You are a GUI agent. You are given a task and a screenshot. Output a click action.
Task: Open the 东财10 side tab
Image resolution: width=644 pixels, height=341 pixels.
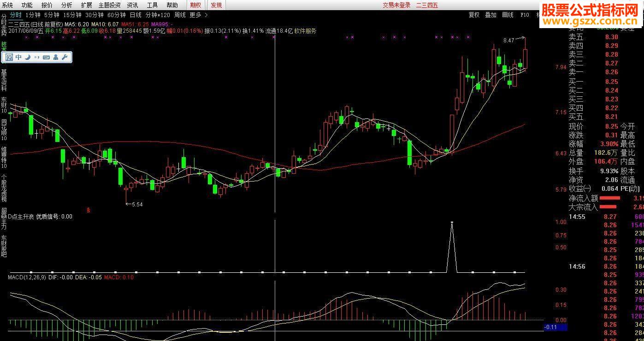pyautogui.click(x=4, y=105)
